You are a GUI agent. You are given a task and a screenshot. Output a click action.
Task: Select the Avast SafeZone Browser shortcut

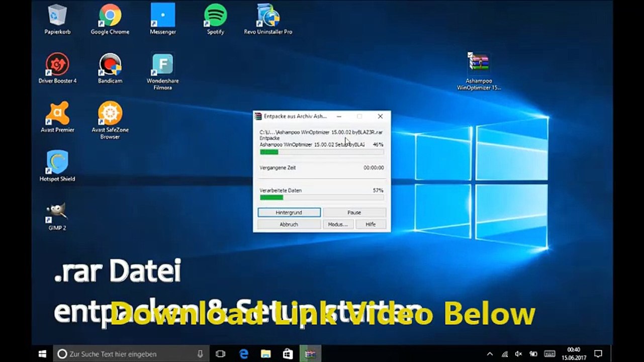110,121
